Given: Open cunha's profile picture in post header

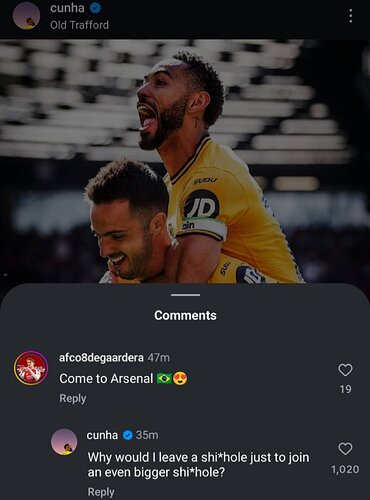Looking at the screenshot, I should (x=26, y=16).
